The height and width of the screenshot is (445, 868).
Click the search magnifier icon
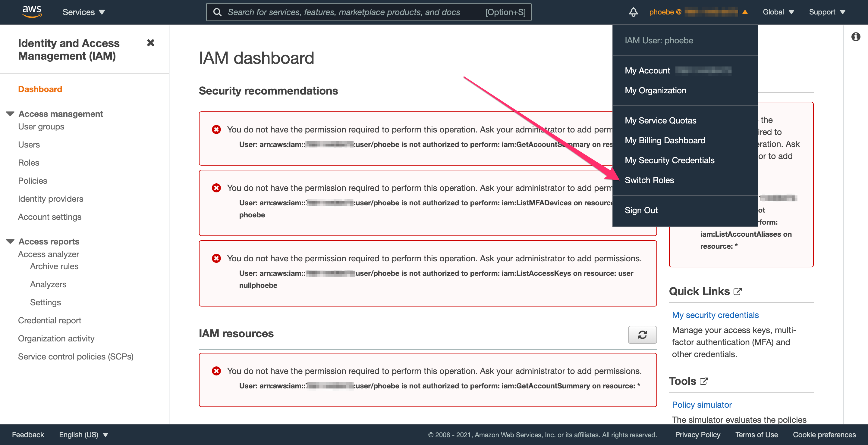[x=217, y=12]
